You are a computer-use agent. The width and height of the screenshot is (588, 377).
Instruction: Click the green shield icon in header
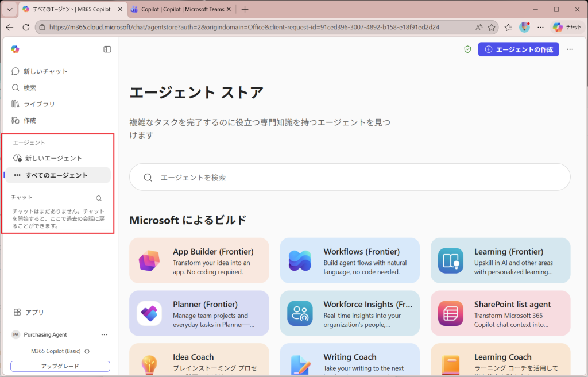click(467, 49)
